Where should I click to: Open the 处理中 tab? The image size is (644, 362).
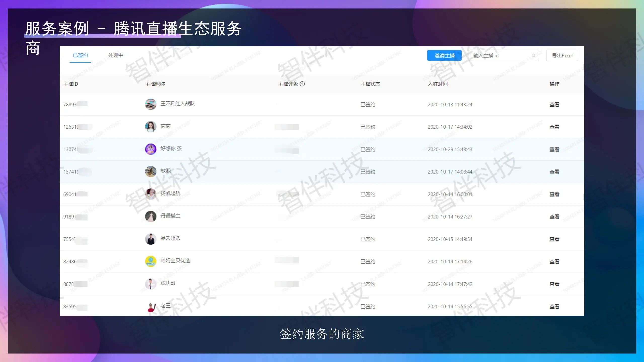pyautogui.click(x=115, y=55)
